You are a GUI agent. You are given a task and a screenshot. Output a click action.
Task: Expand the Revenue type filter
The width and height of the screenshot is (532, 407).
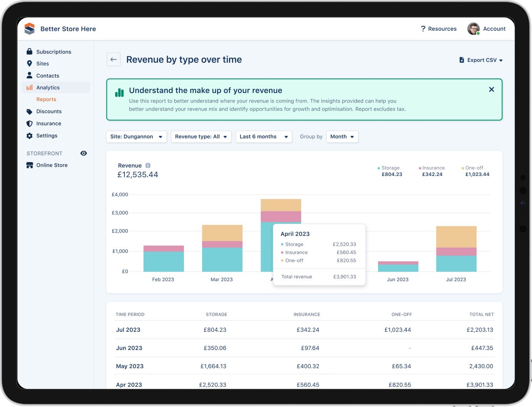[201, 137]
